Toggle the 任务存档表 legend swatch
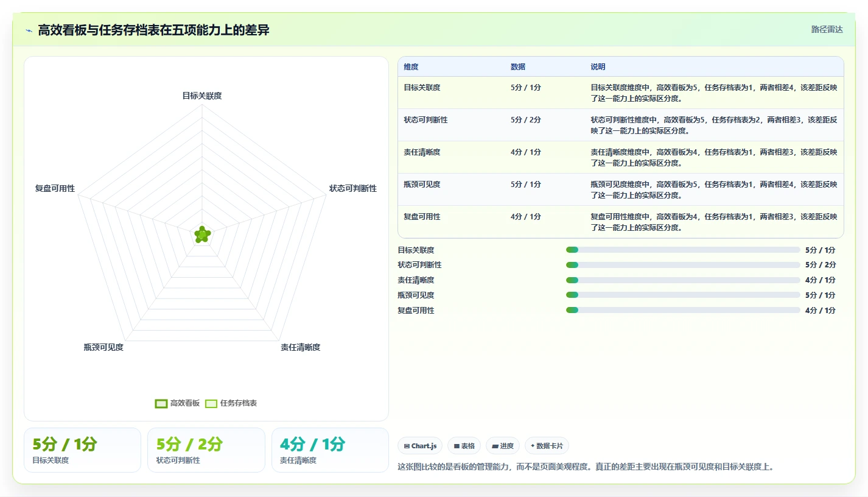The height and width of the screenshot is (497, 868). 211,403
